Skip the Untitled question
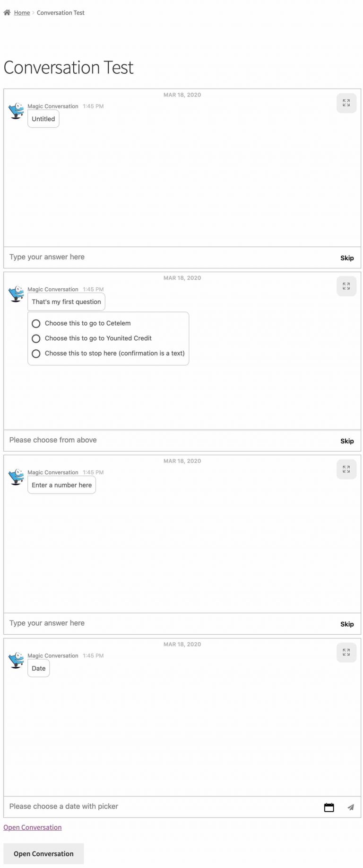The width and height of the screenshot is (363, 868). point(347,257)
